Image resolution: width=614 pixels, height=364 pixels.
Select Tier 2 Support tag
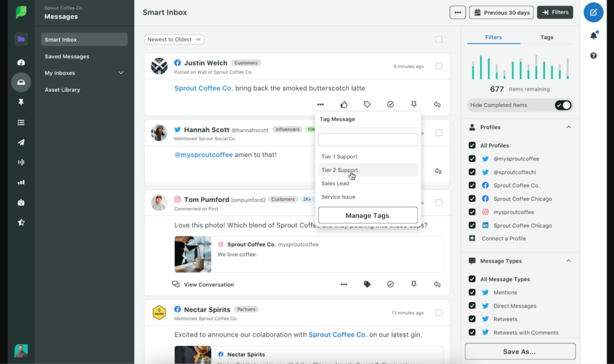tap(368, 170)
